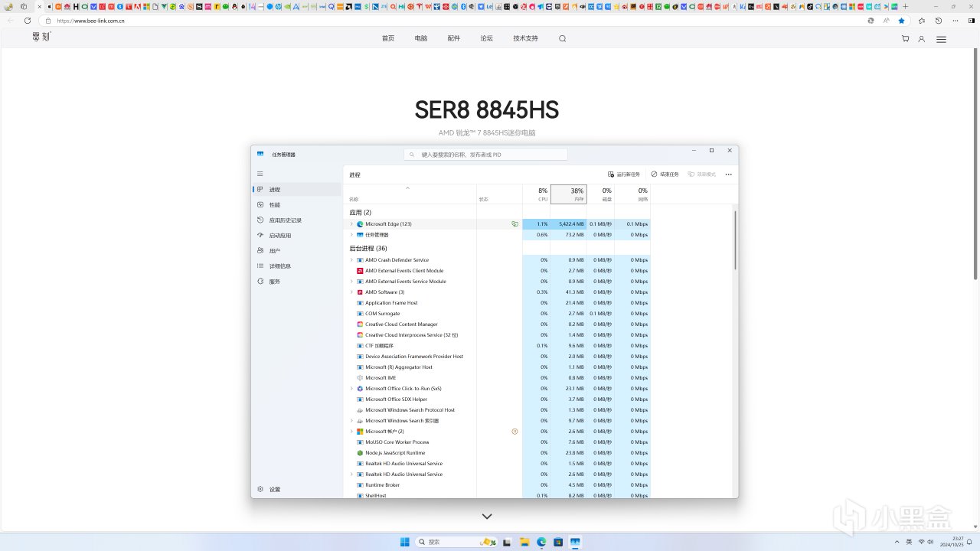Open shopping cart on Beelink site
The height and width of the screenshot is (551, 980).
coord(905,38)
